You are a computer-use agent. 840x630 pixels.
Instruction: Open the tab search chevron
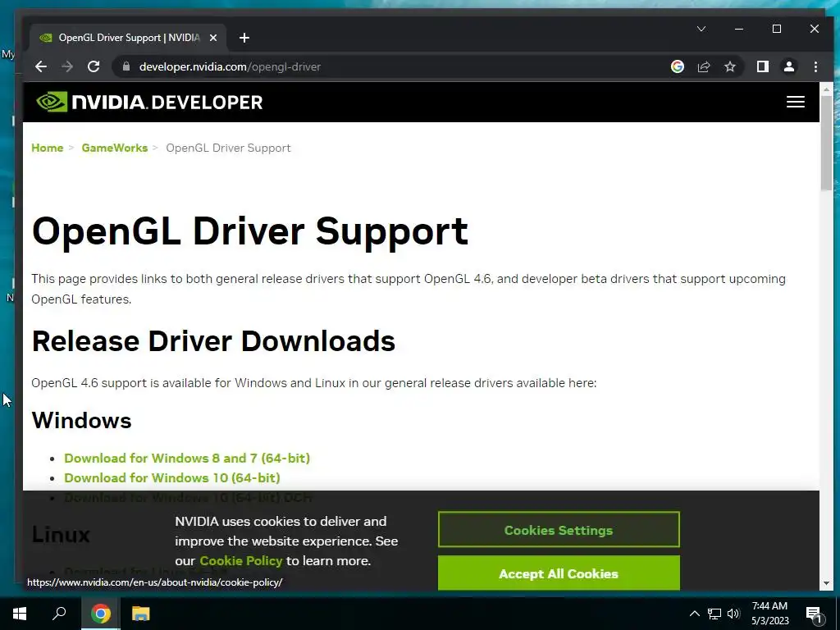(x=701, y=29)
